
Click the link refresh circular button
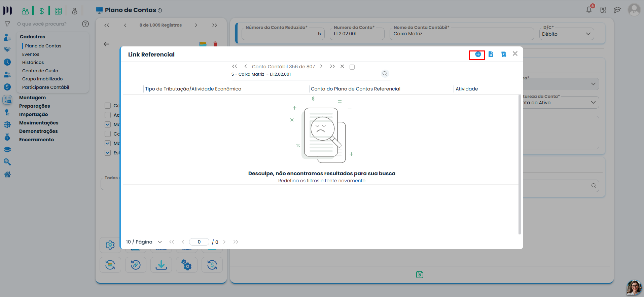coord(136,265)
